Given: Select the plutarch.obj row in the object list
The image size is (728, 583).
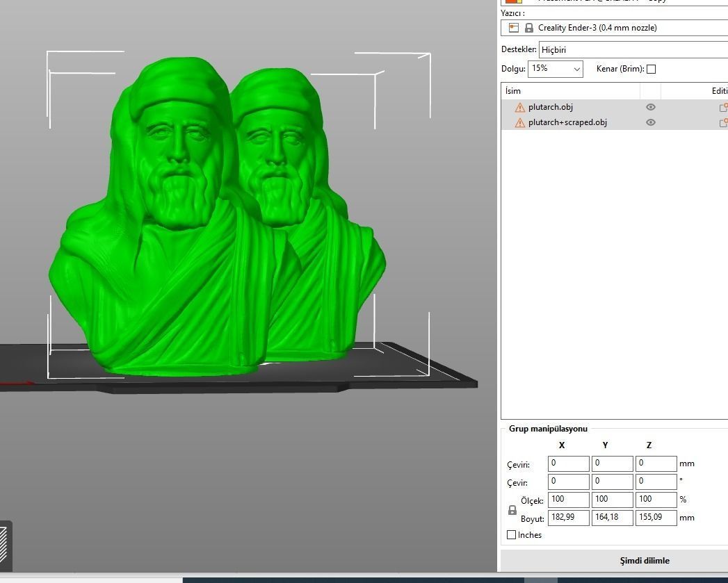Looking at the screenshot, I should coord(614,107).
